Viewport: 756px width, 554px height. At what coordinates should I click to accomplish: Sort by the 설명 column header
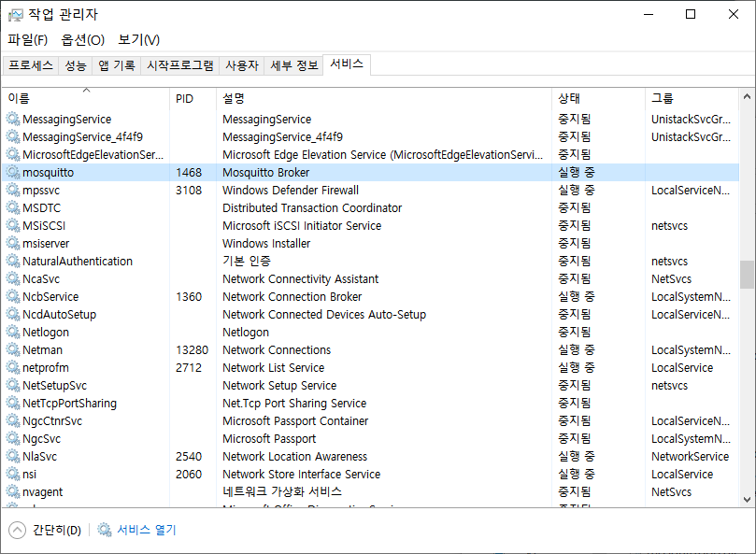pos(384,98)
